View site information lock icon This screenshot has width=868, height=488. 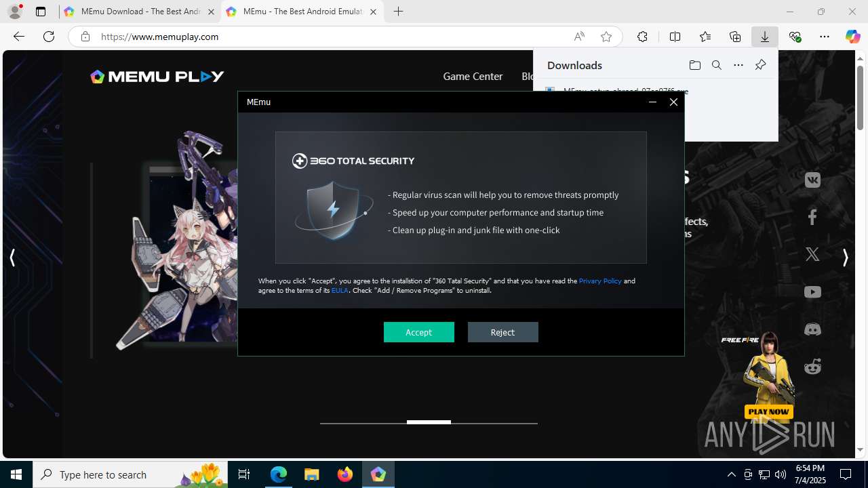[x=85, y=37]
